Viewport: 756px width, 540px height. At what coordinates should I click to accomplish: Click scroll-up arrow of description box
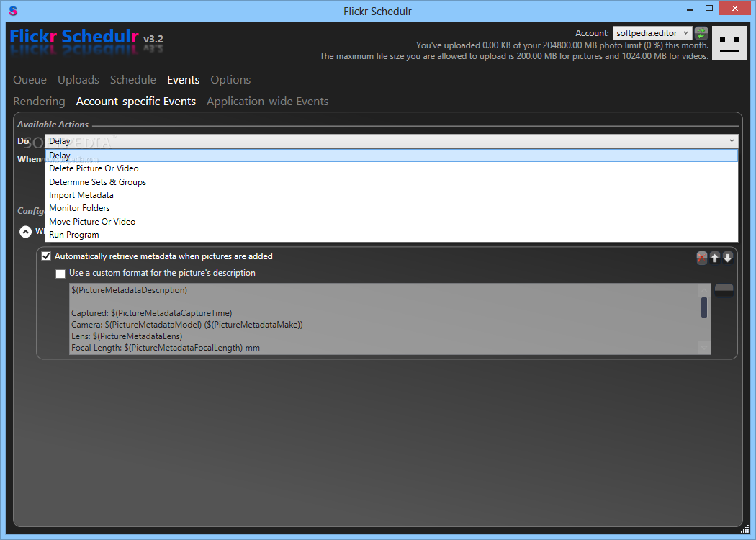point(704,289)
